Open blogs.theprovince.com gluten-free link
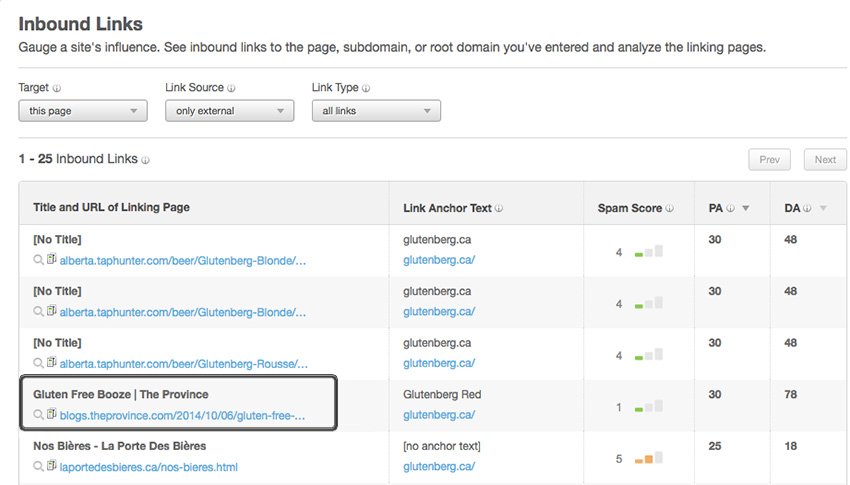Viewport: 850px width, 485px height. pyautogui.click(x=182, y=416)
